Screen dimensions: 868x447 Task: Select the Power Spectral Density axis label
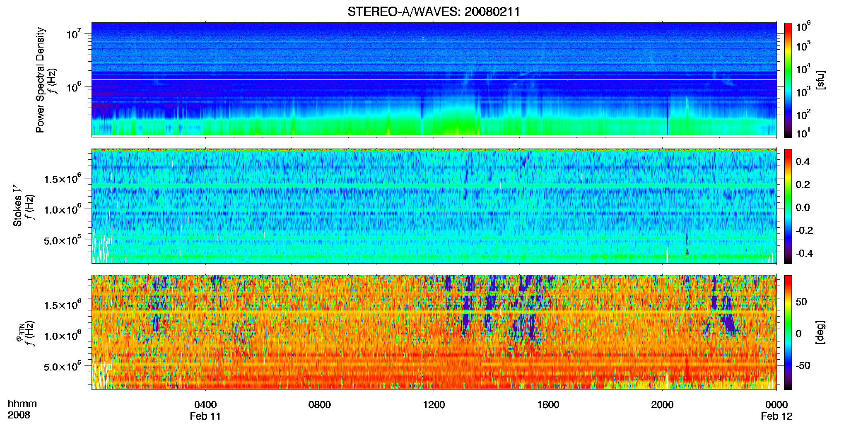point(40,80)
